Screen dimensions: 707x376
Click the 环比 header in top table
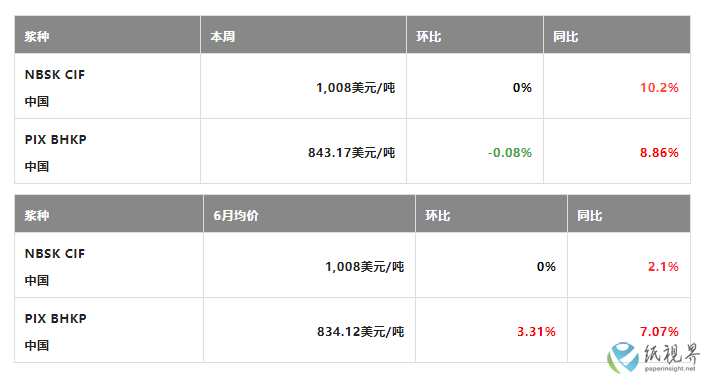pyautogui.click(x=428, y=36)
